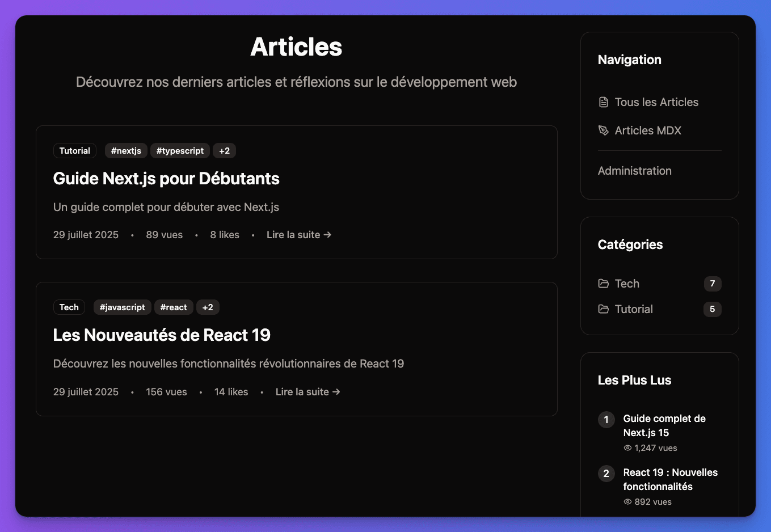Open the article Guide Next.js pour Débutants
This screenshot has width=771, height=532.
pos(166,178)
